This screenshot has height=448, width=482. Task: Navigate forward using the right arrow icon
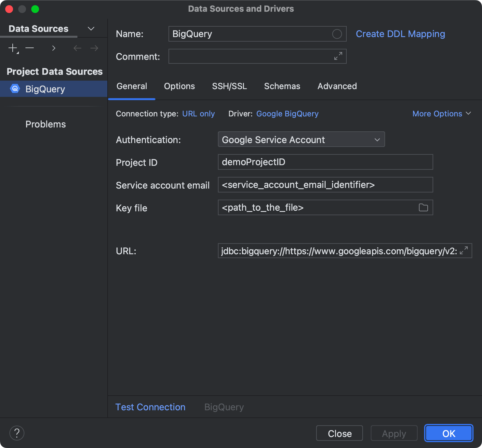click(x=94, y=48)
